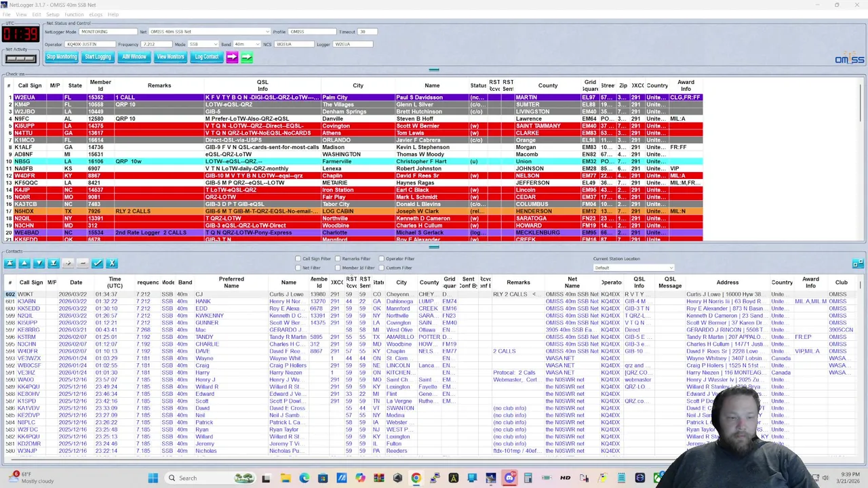This screenshot has width=868, height=488.
Task: Enable the Call Sign Filter checkbox
Action: coord(298,259)
